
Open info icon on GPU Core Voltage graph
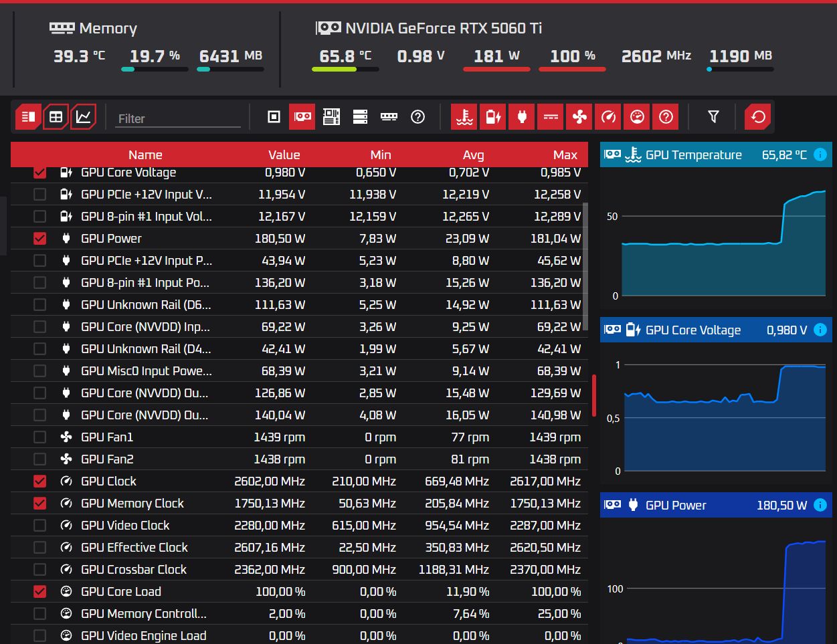click(820, 330)
